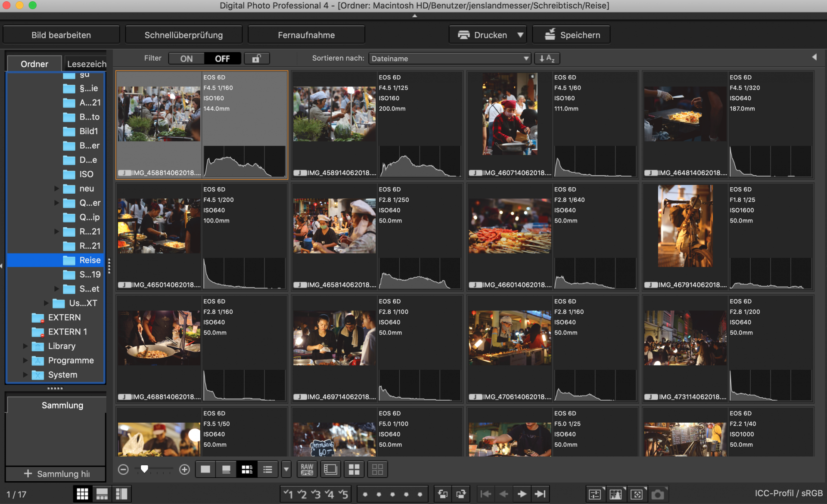Screen dimensions: 827x504
Task: Click the dotted-grid deselect all icon
Action: [x=377, y=470]
